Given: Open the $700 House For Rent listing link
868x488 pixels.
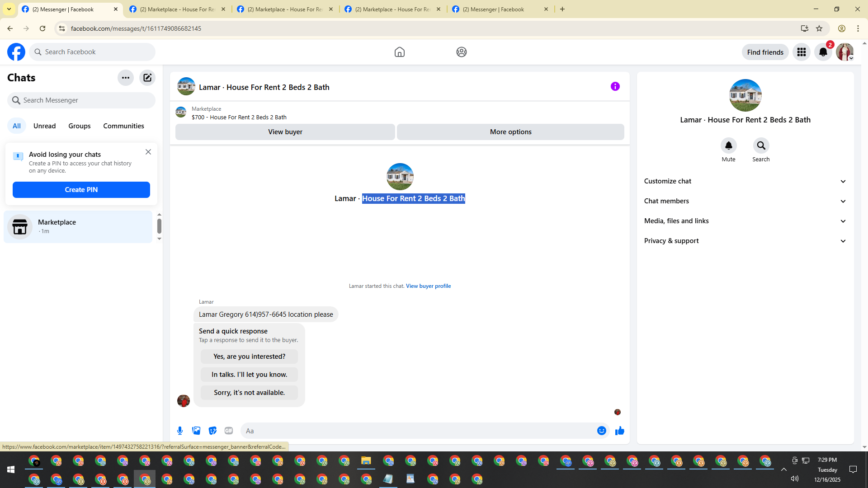Looking at the screenshot, I should [x=239, y=117].
